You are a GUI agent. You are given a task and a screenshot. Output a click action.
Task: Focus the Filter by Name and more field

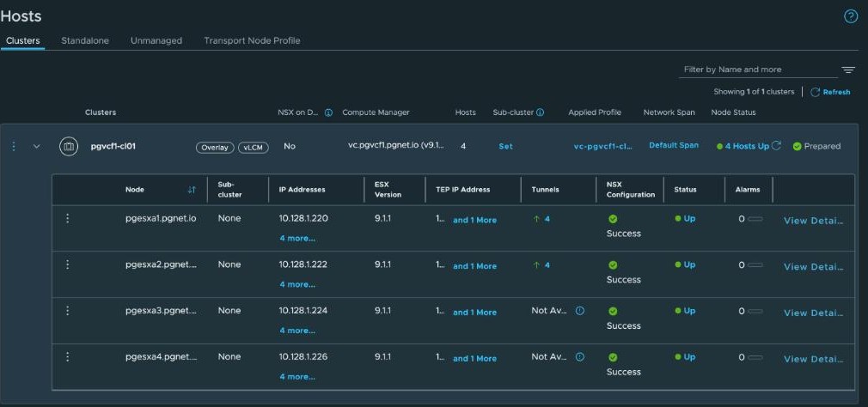point(758,70)
